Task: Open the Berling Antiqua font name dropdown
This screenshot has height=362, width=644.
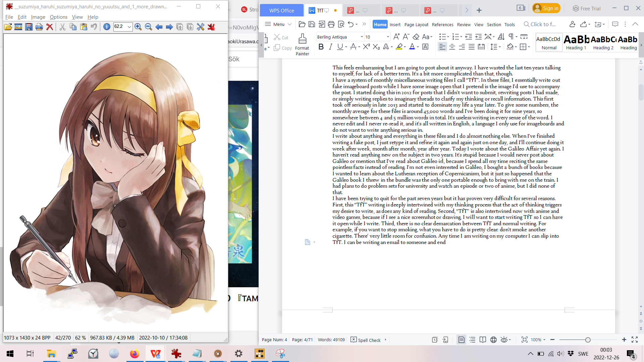Action: coord(362,37)
